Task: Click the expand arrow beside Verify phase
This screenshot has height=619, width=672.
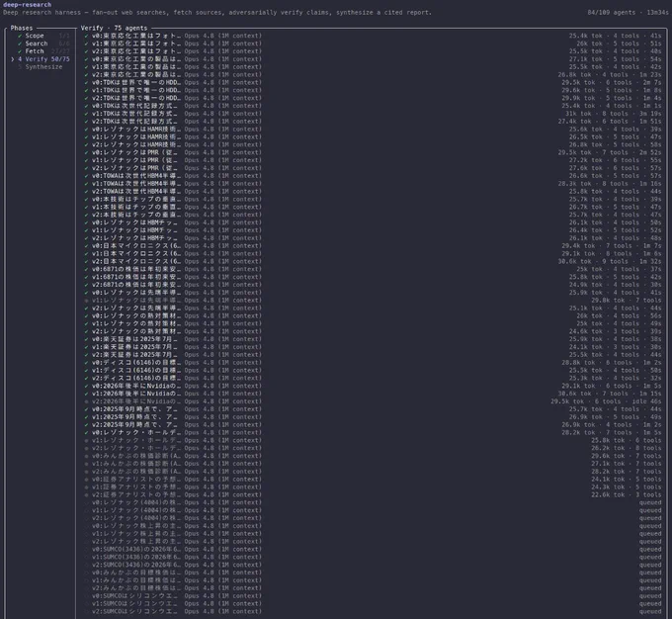Action: point(13,59)
